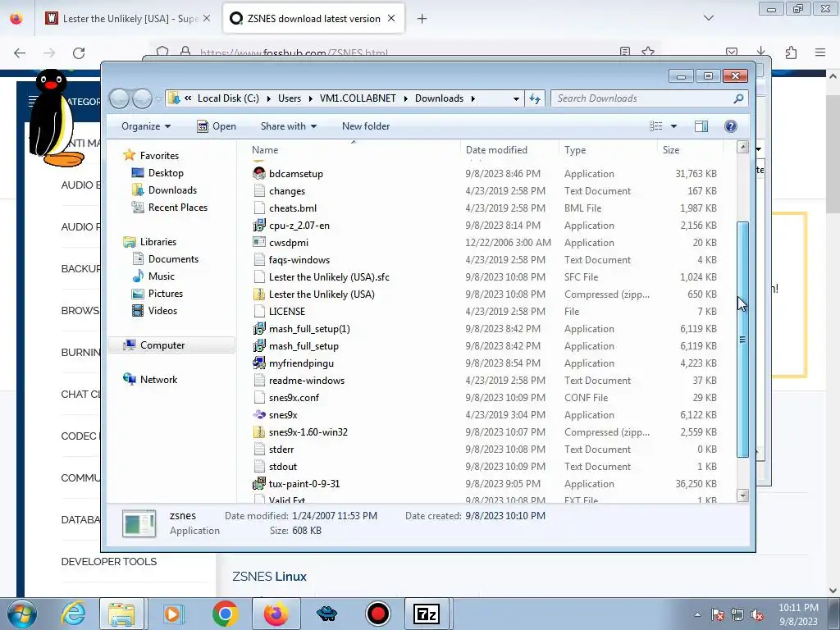Image resolution: width=840 pixels, height=630 pixels.
Task: Open the Organize dropdown menu
Action: point(146,126)
